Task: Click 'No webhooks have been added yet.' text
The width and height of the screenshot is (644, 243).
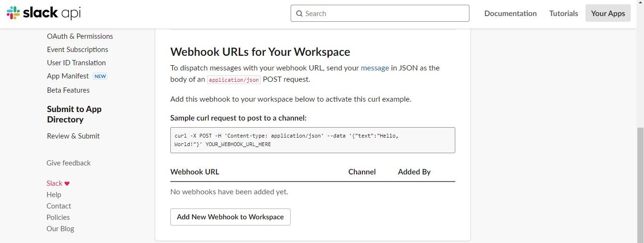Action: (229, 192)
